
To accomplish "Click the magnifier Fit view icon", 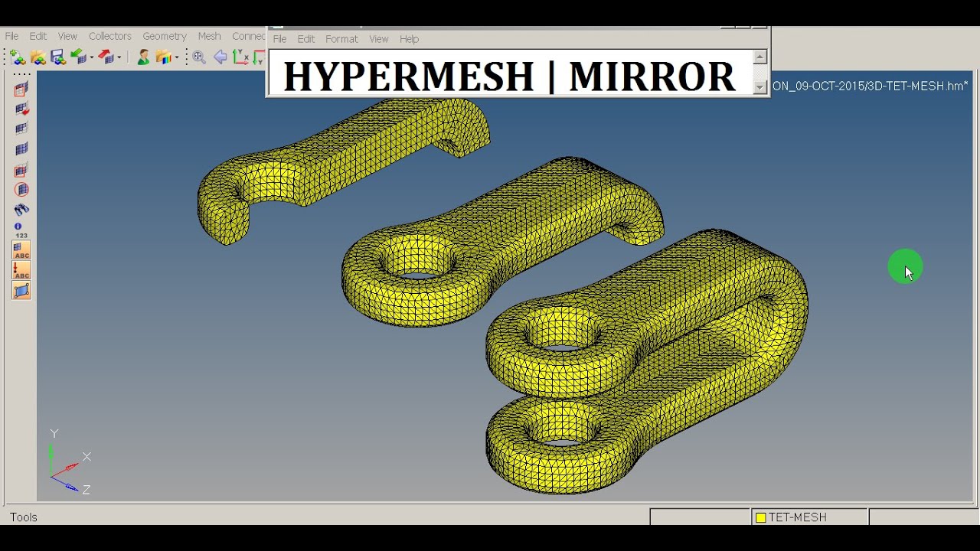I will click(199, 57).
